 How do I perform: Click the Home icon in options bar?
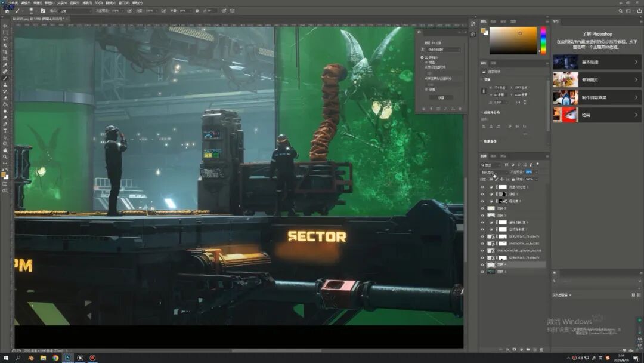coord(7,11)
